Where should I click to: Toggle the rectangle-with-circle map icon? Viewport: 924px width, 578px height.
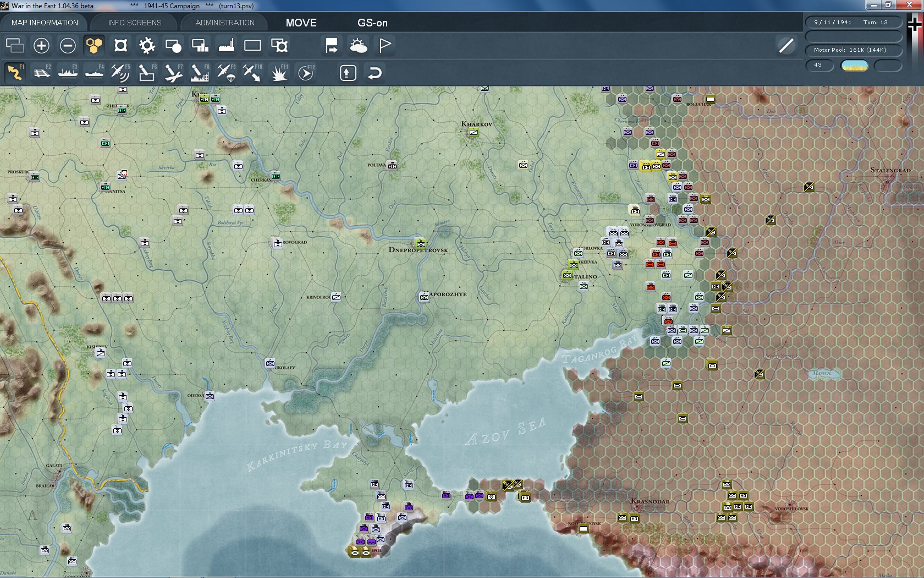[173, 45]
